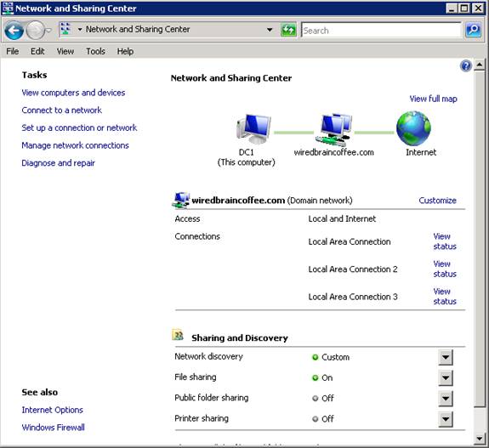This screenshot has width=489, height=448.
Task: Open the blue Help question mark icon
Action: click(465, 65)
